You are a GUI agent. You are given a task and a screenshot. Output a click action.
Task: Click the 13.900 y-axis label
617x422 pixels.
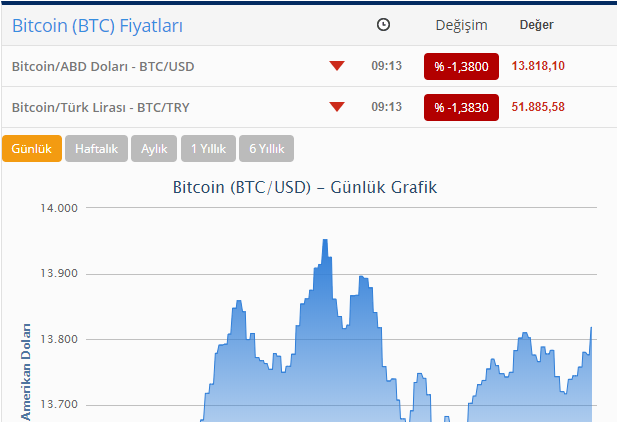click(59, 273)
